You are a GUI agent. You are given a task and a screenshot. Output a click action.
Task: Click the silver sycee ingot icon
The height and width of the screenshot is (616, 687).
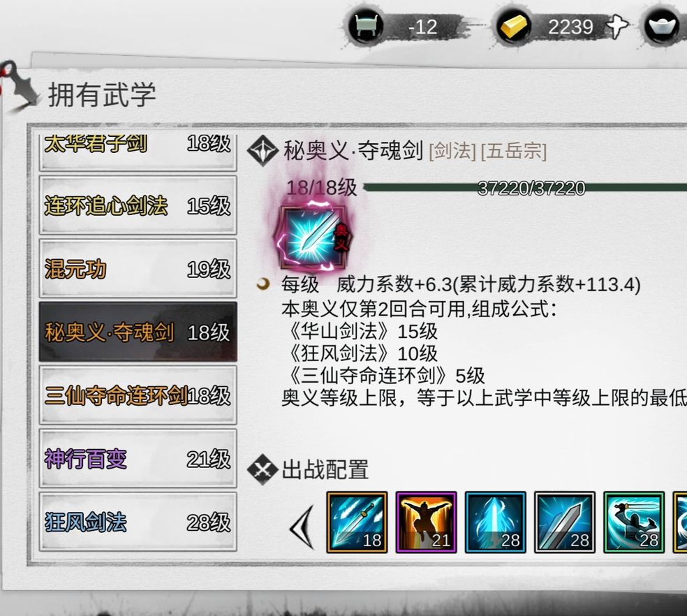(662, 27)
